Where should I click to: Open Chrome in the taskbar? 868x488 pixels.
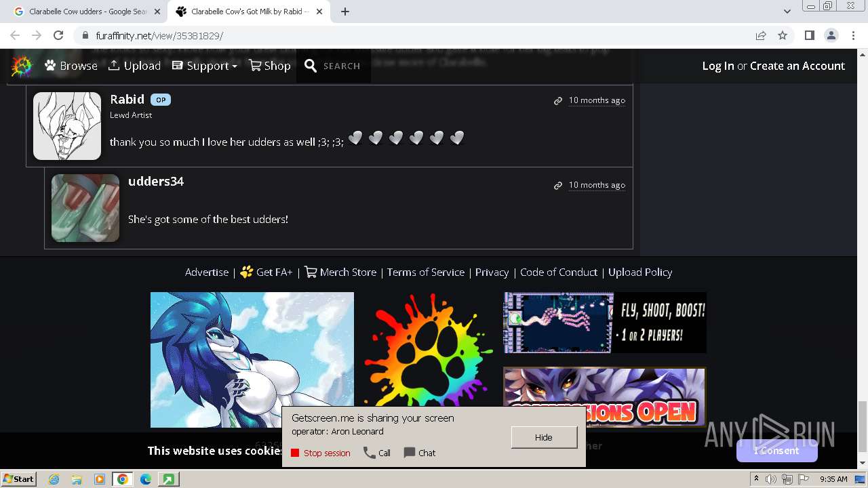122,479
